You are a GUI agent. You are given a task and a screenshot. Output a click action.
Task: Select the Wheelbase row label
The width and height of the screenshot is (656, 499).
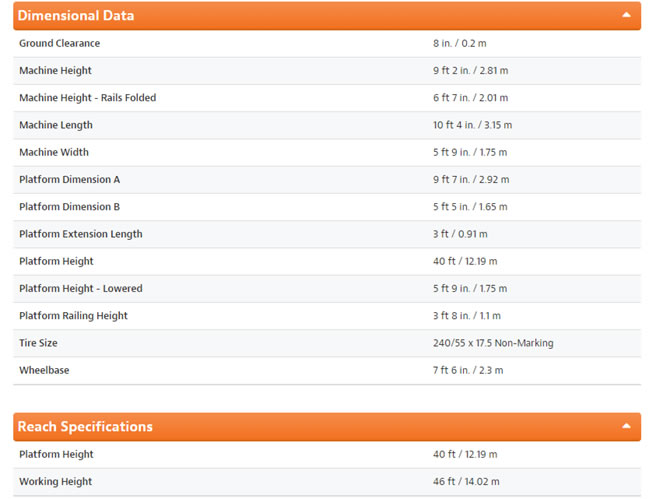[44, 370]
